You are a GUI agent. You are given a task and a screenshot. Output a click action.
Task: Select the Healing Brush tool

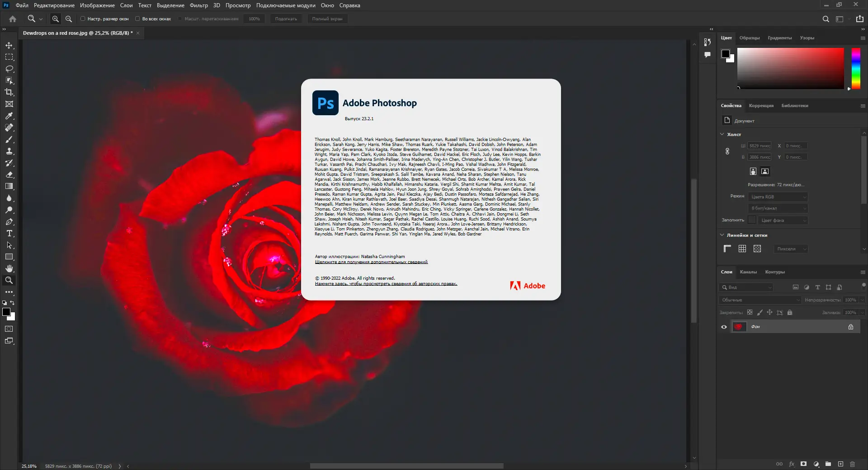pyautogui.click(x=9, y=127)
